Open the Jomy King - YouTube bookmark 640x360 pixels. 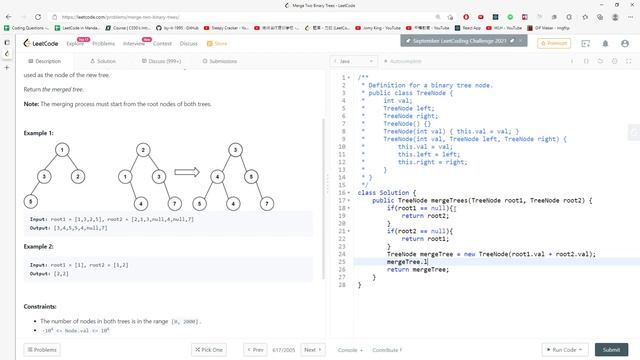click(x=378, y=28)
